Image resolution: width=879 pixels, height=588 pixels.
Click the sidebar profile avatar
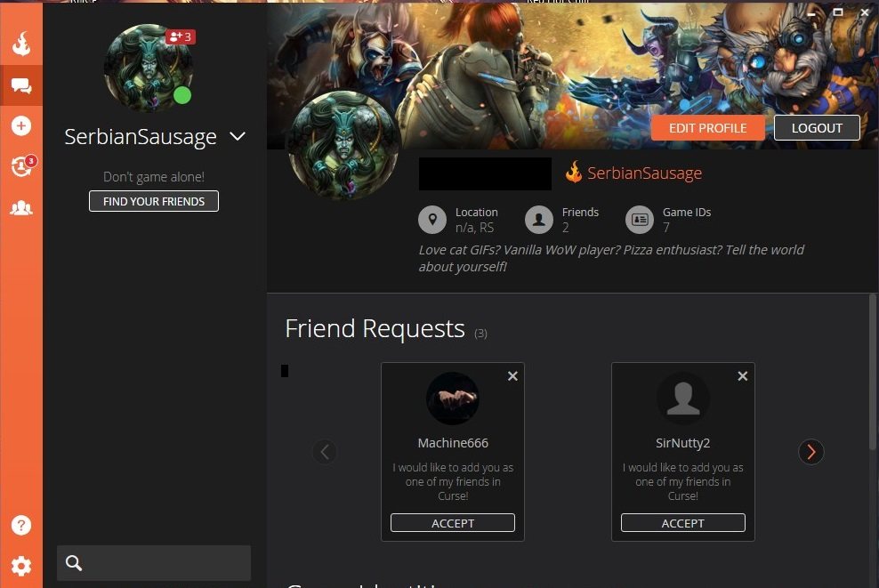pos(149,68)
